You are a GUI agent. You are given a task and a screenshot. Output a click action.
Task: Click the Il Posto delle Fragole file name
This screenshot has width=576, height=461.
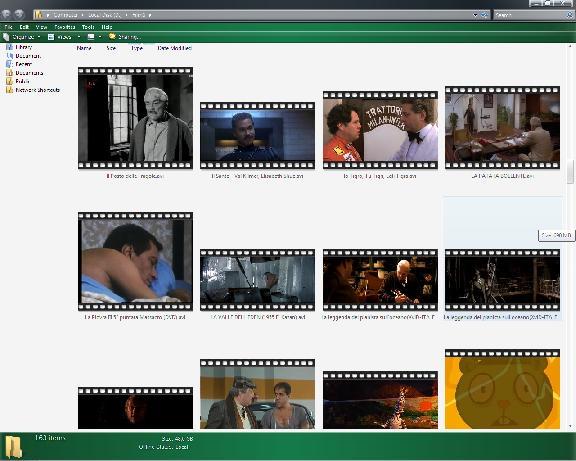[x=135, y=176]
